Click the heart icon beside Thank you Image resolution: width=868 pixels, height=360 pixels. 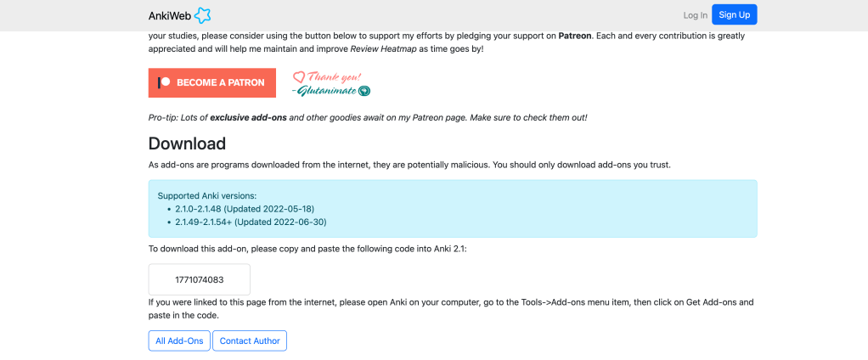tap(299, 76)
